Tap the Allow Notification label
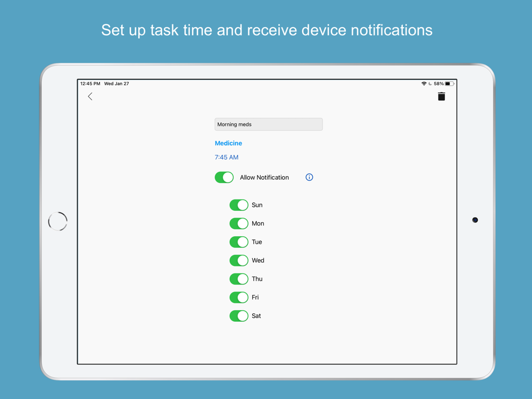 [264, 178]
